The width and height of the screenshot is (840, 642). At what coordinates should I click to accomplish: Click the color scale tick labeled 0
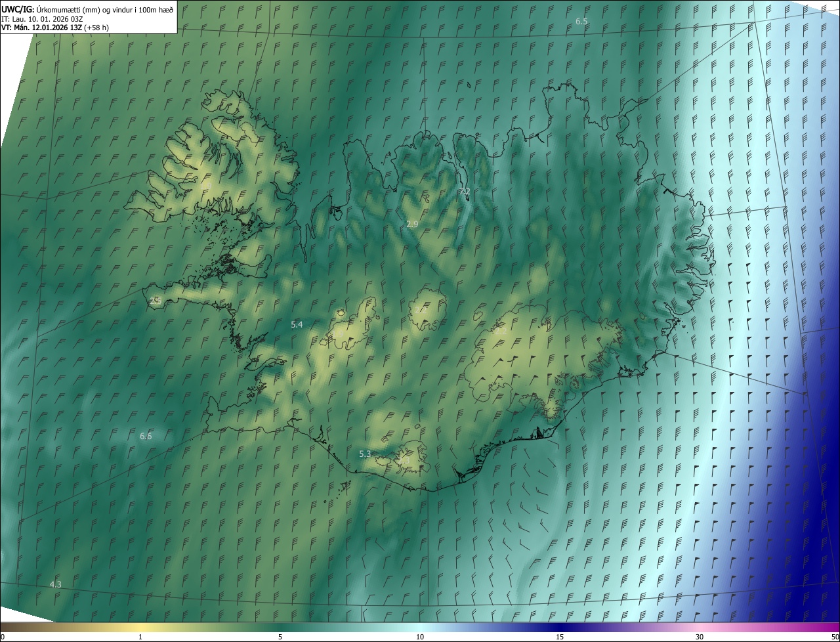click(3, 637)
